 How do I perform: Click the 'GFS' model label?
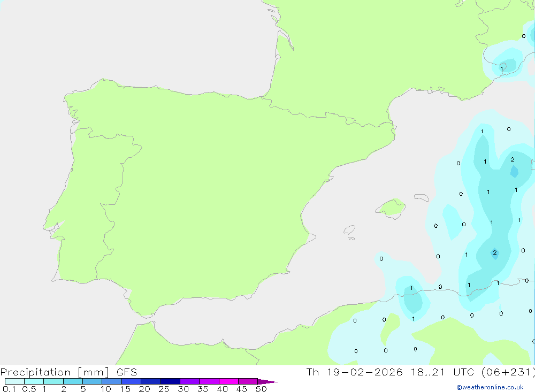pos(127,372)
